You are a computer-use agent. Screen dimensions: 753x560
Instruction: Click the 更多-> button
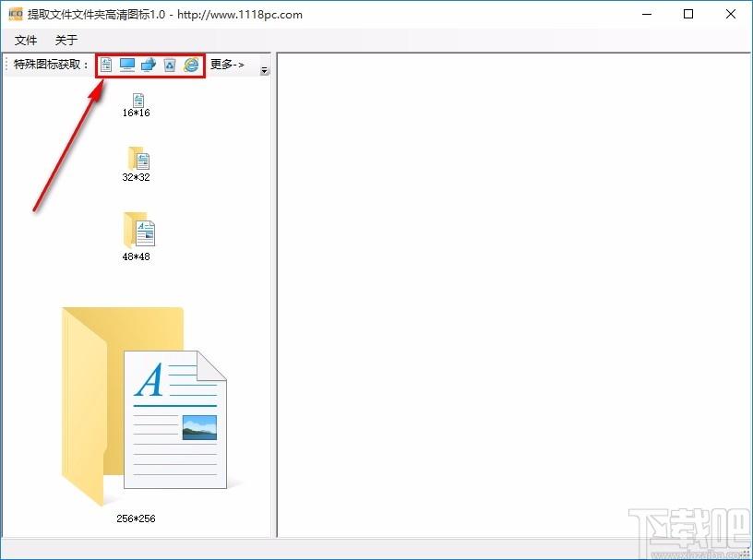pos(227,64)
